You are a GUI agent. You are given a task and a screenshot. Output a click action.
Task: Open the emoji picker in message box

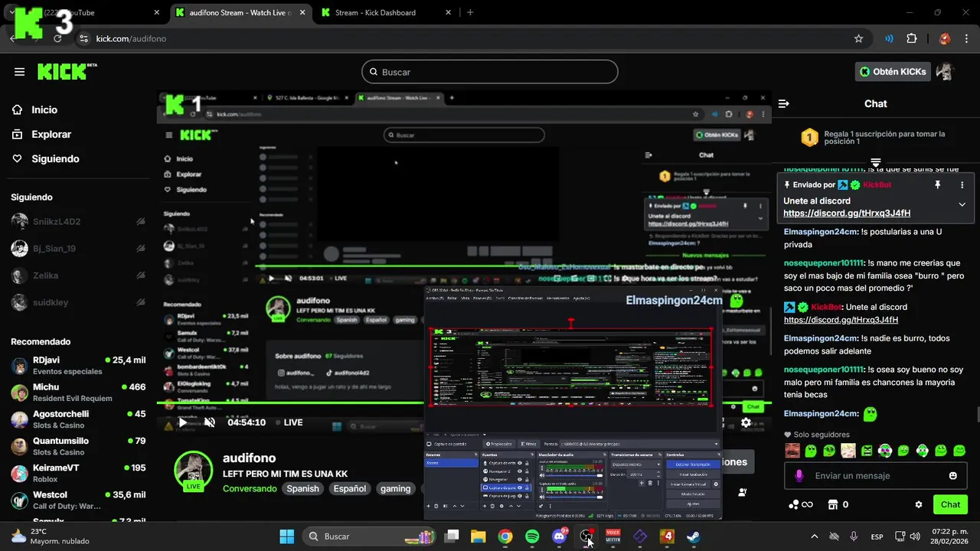pos(952,475)
